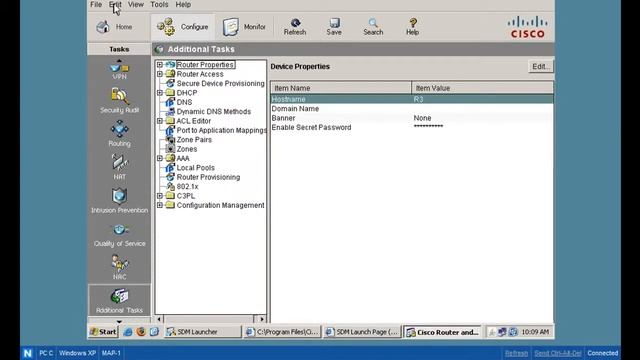Image resolution: width=640 pixels, height=360 pixels.
Task: Open the Home view
Action: 114,27
